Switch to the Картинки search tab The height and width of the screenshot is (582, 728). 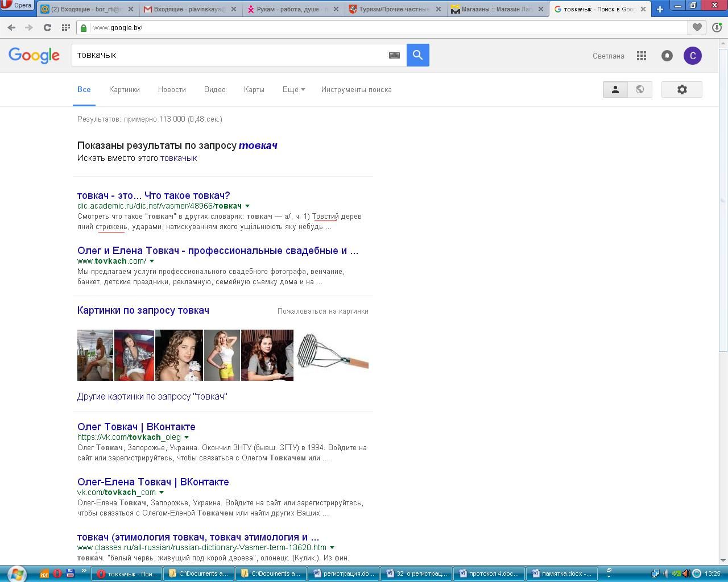pyautogui.click(x=125, y=89)
